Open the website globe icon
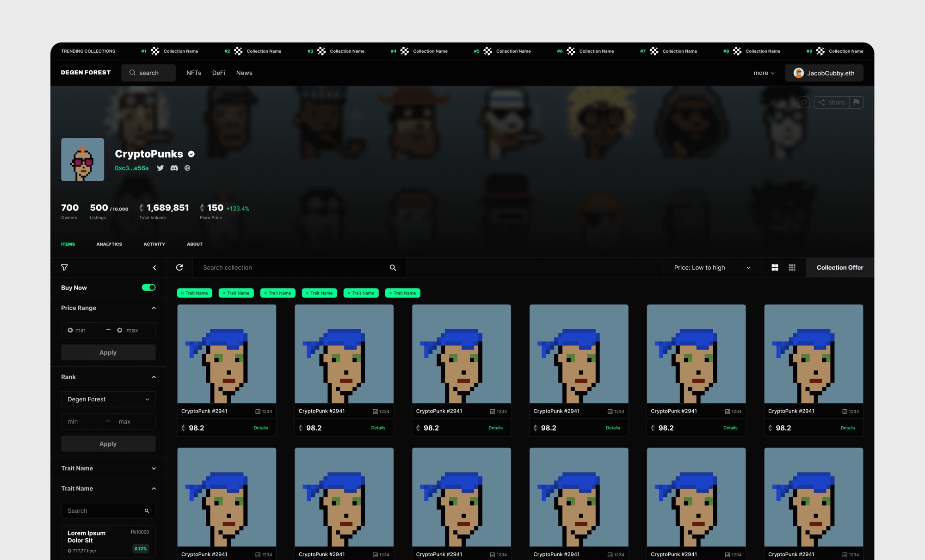Screen dimensions: 925x560 click(x=187, y=168)
